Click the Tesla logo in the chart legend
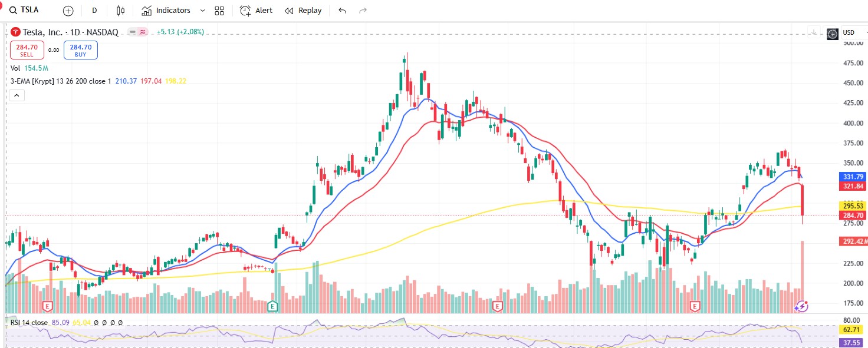868x348 pixels. [16, 32]
